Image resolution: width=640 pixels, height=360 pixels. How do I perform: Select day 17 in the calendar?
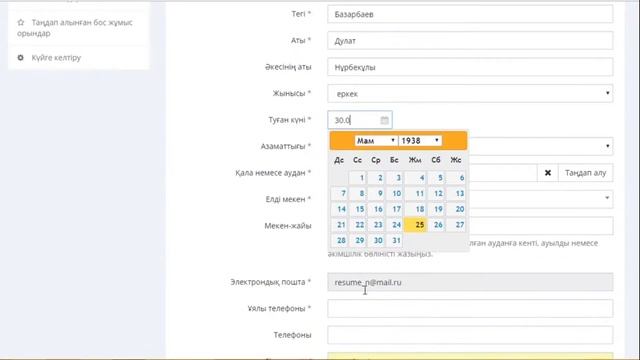[395, 209]
